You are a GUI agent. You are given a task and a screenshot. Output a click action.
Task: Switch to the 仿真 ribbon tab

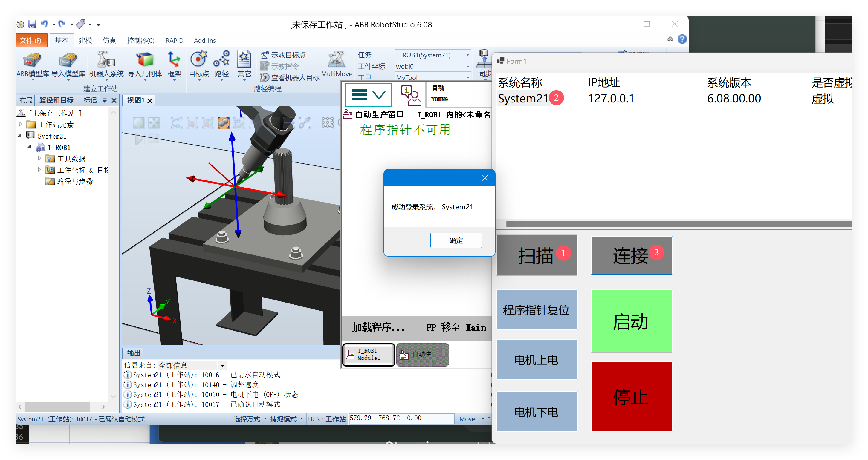(109, 40)
